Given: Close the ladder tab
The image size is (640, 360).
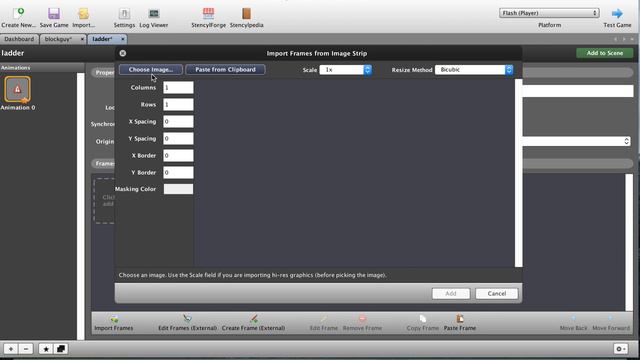Looking at the screenshot, I should click(x=122, y=39).
